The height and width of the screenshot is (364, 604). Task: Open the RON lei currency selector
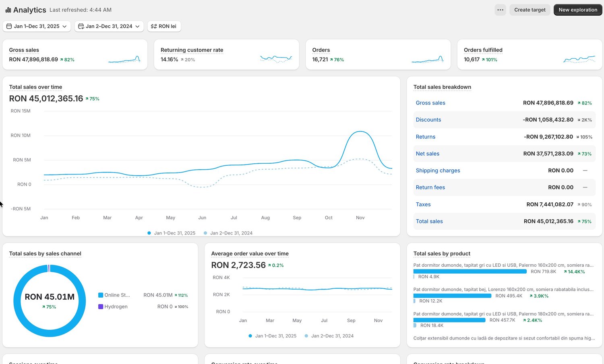pyautogui.click(x=164, y=26)
